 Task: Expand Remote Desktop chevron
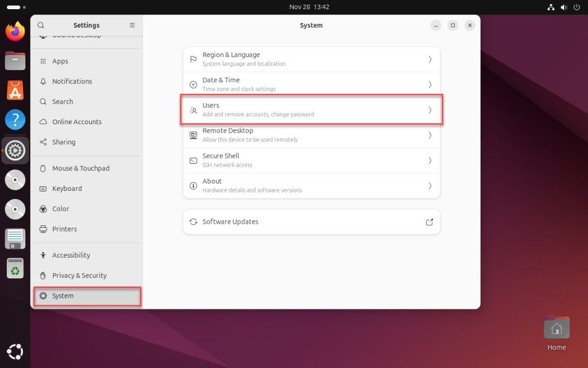pos(430,135)
